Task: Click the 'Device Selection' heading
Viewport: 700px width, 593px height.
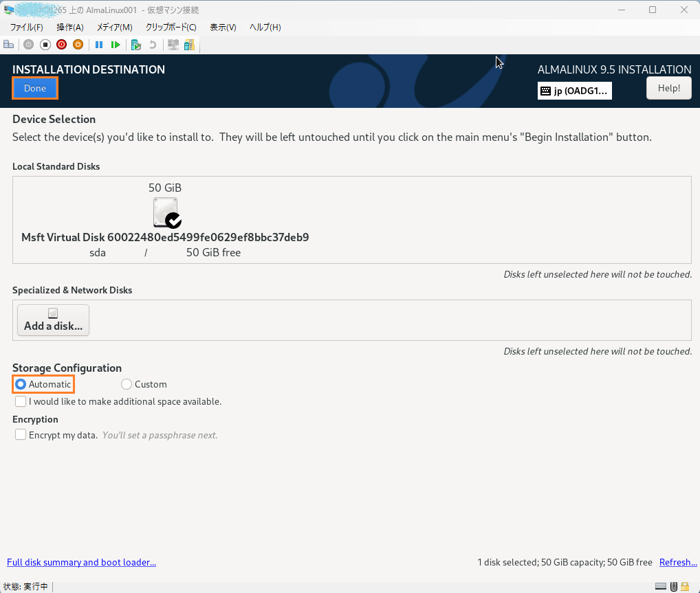Action: [54, 119]
